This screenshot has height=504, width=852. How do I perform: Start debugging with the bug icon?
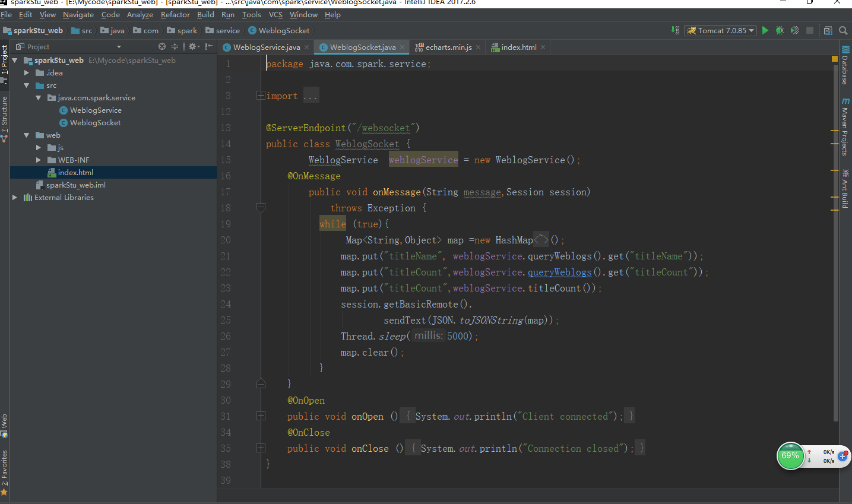pos(780,30)
